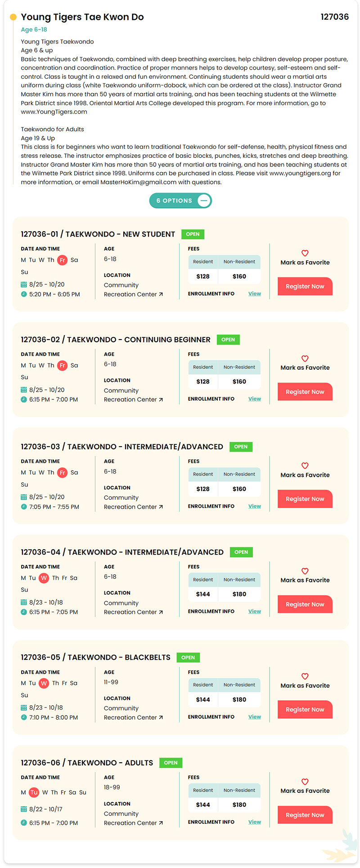The width and height of the screenshot is (360, 868).
Task: Click calendar icon beside 8/22 - 10/17
Action: (x=24, y=809)
